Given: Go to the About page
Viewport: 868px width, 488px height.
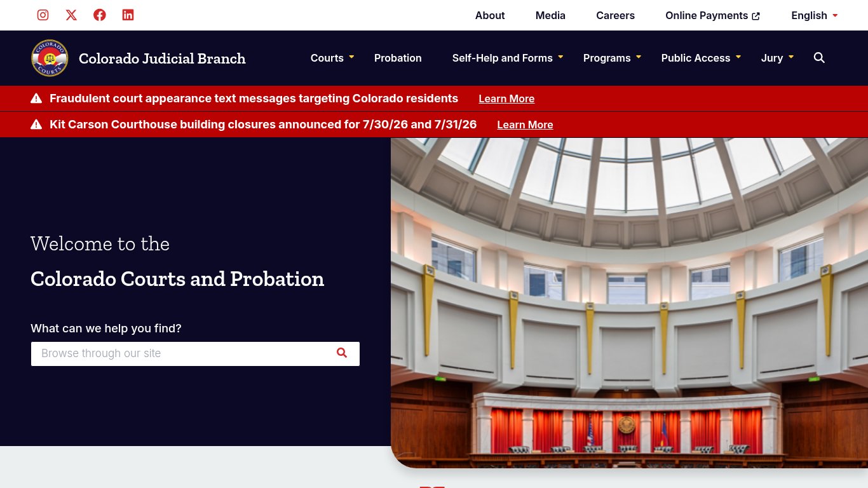Looking at the screenshot, I should (x=490, y=15).
